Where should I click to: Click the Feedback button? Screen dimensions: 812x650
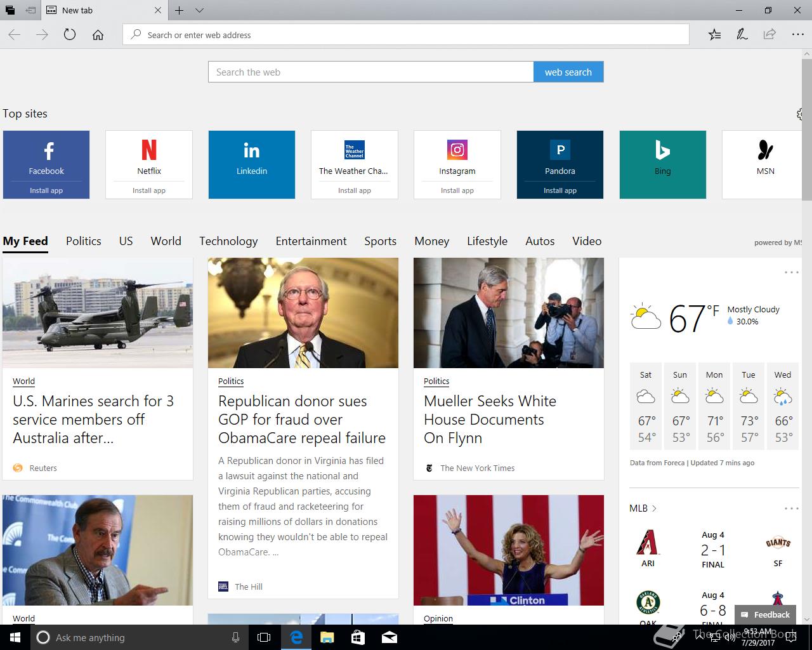[765, 614]
